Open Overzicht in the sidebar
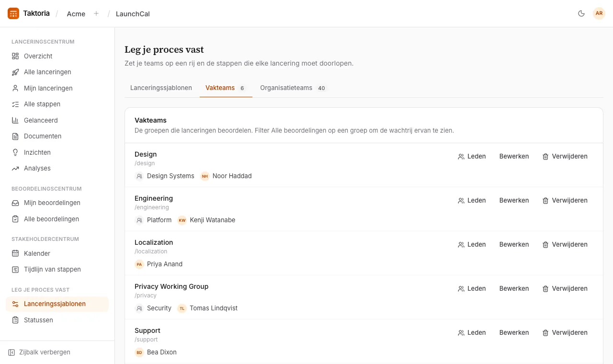 point(57,56)
